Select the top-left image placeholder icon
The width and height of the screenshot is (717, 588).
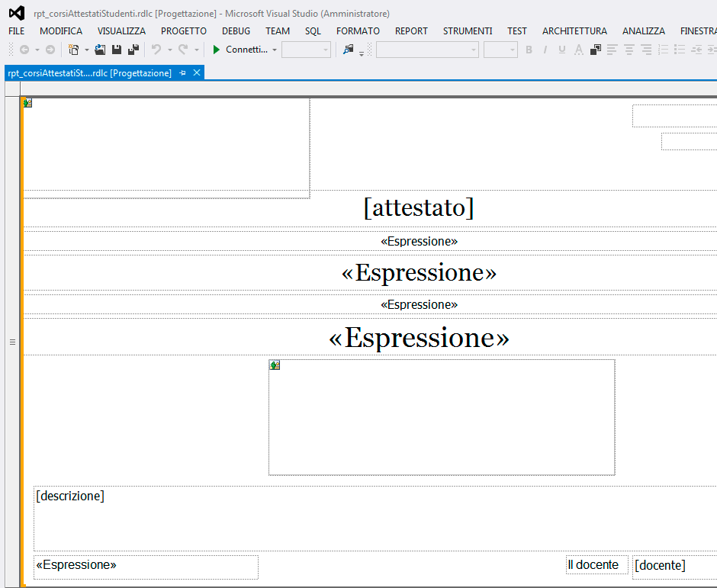pos(28,103)
